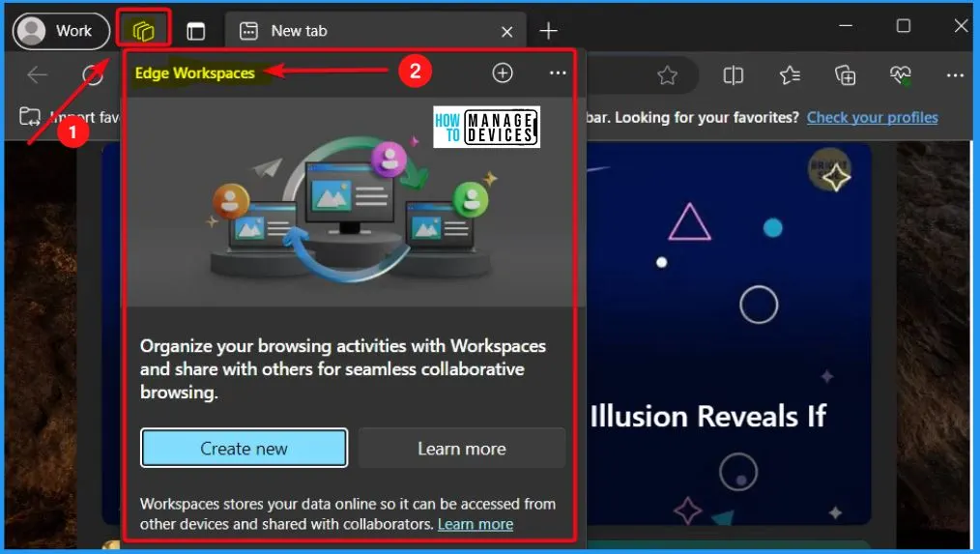This screenshot has width=980, height=554.
Task: Open Browser essentials heart icon
Action: pyautogui.click(x=901, y=75)
